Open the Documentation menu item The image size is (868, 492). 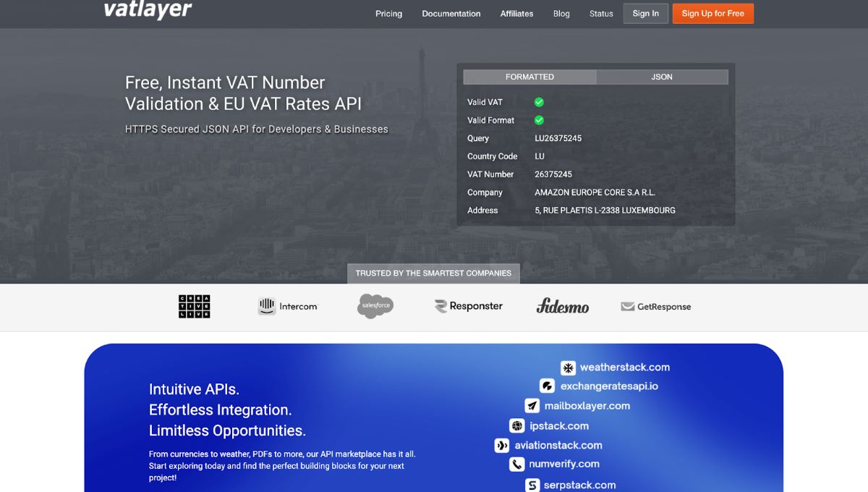451,14
